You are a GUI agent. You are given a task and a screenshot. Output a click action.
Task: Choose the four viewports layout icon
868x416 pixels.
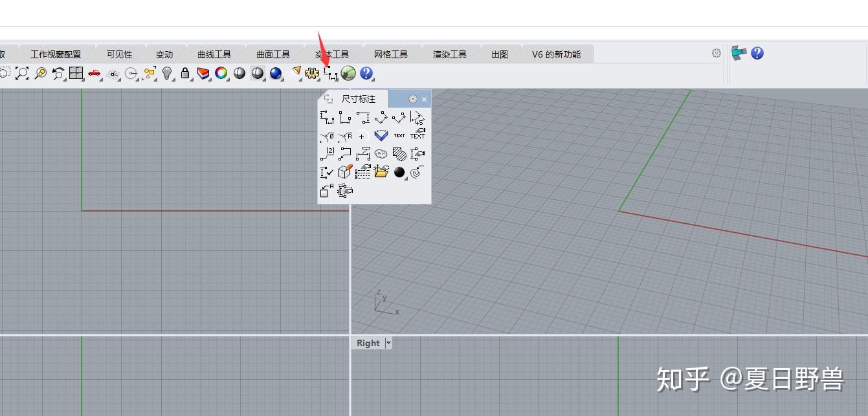pos(76,73)
